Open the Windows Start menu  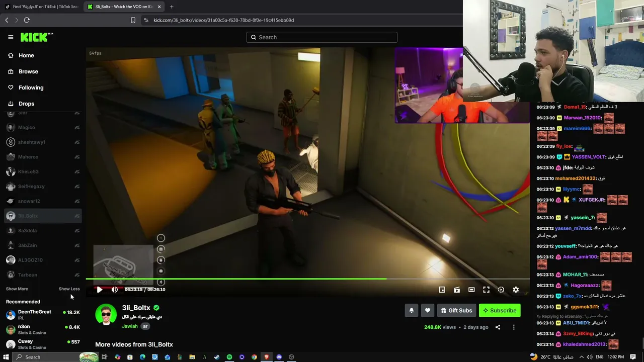point(6,357)
